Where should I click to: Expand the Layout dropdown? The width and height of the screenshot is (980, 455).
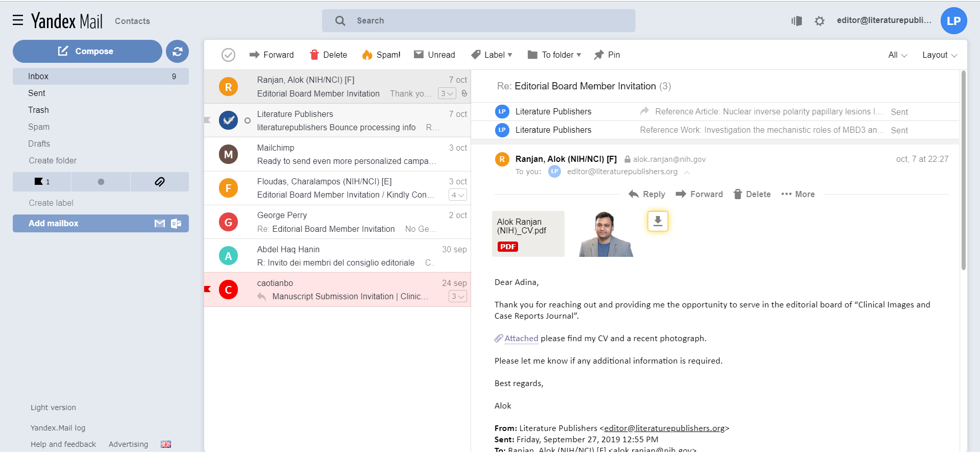(939, 55)
